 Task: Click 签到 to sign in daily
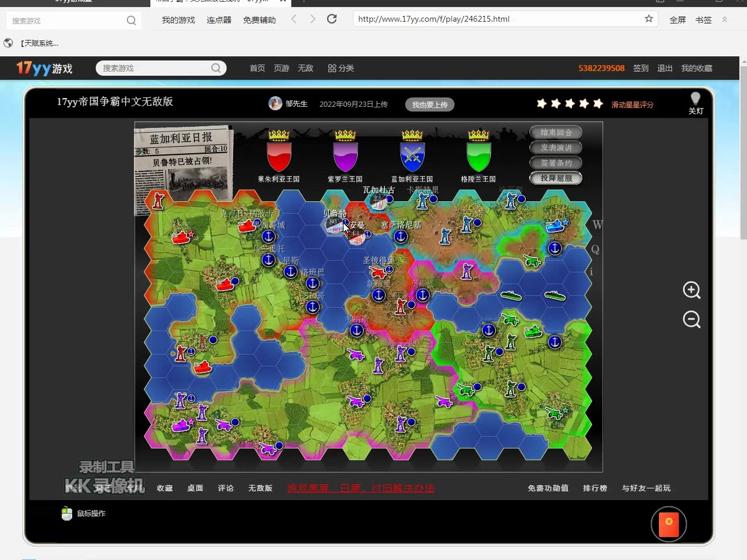[x=641, y=69]
